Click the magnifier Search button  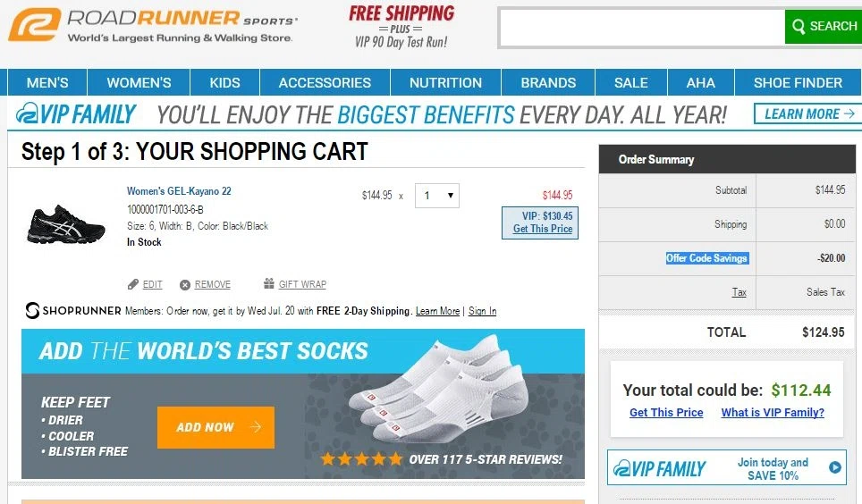coord(824,27)
